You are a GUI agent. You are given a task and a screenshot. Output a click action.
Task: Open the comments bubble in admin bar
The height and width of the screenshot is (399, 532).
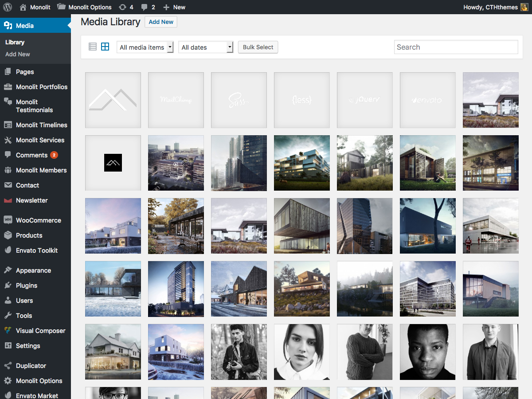click(148, 7)
